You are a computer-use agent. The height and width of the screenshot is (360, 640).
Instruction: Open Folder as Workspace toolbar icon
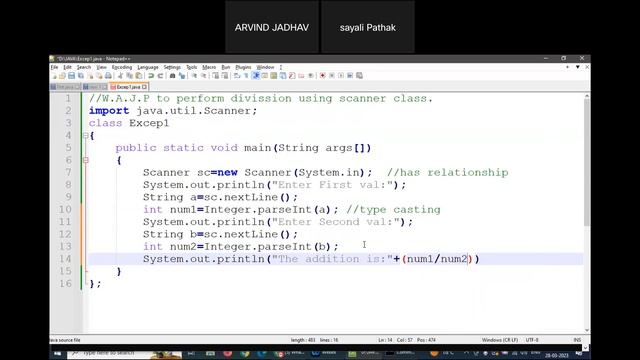(302, 76)
